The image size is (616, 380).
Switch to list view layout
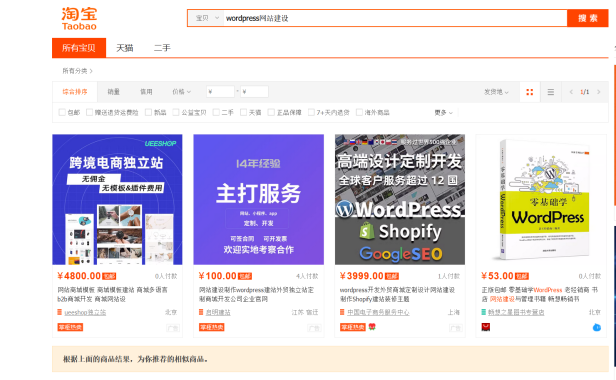click(551, 92)
